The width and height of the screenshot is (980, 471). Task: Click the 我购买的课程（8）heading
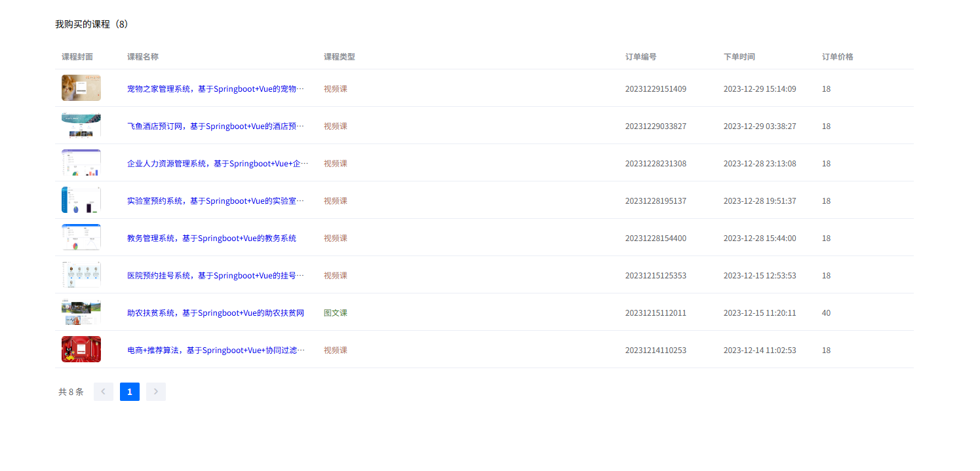[92, 24]
